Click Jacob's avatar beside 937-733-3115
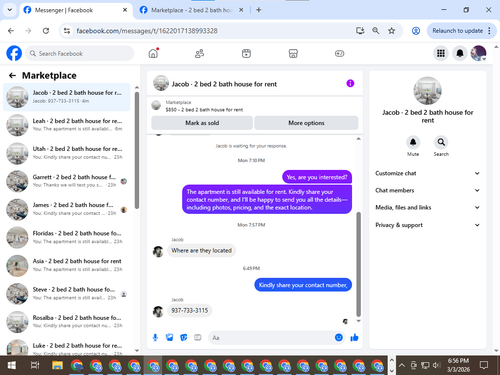500x375 pixels. tap(158, 311)
